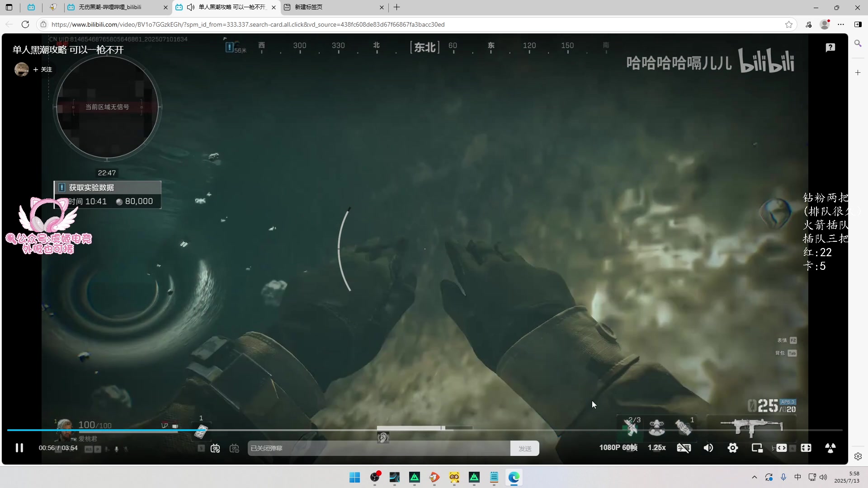Show hidden system tray icons
This screenshot has height=488, width=868.
(754, 477)
